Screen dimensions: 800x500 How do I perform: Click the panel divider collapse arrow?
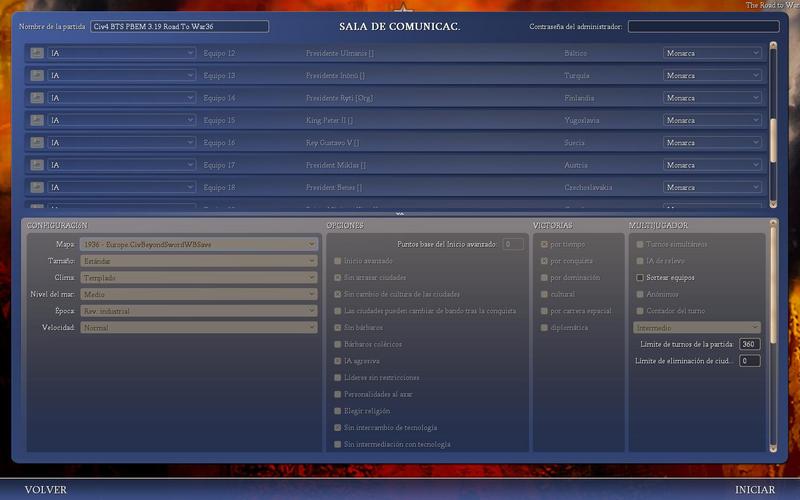(x=400, y=213)
